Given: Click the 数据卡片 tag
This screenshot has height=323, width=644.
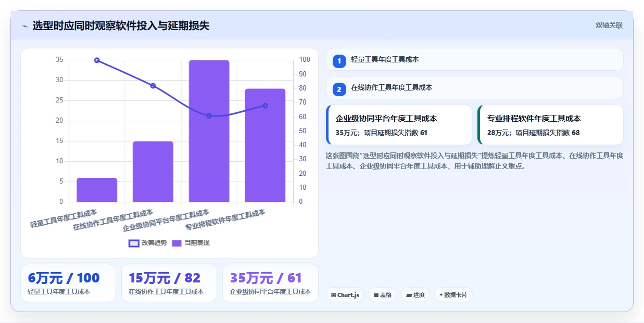Looking at the screenshot, I should (x=453, y=295).
